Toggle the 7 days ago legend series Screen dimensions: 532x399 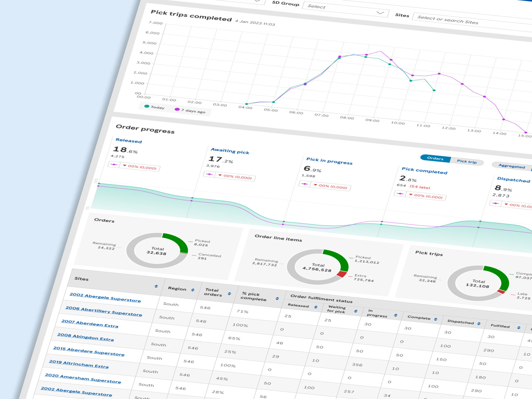point(190,110)
